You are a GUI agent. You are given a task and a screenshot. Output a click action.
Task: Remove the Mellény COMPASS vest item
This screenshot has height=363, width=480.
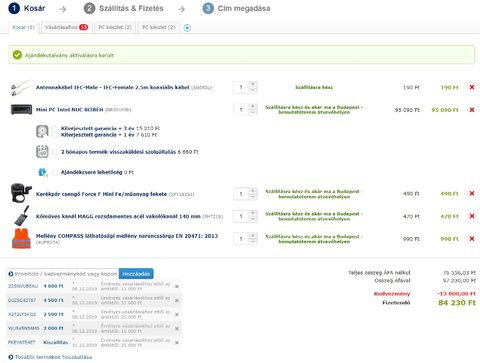pos(472,239)
